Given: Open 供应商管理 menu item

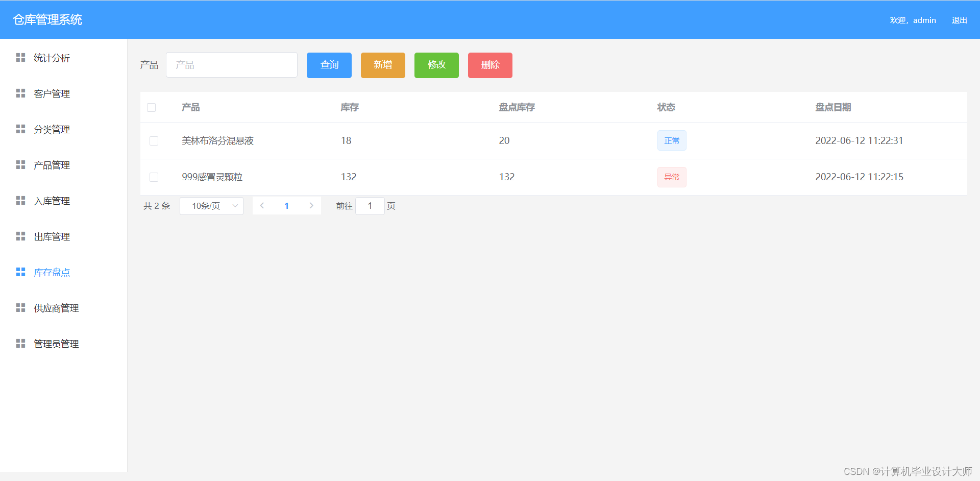Looking at the screenshot, I should [63, 308].
